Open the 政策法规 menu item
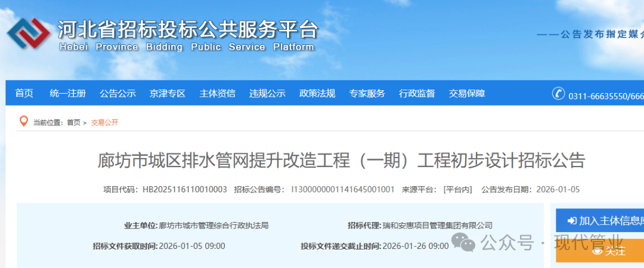 317,94
